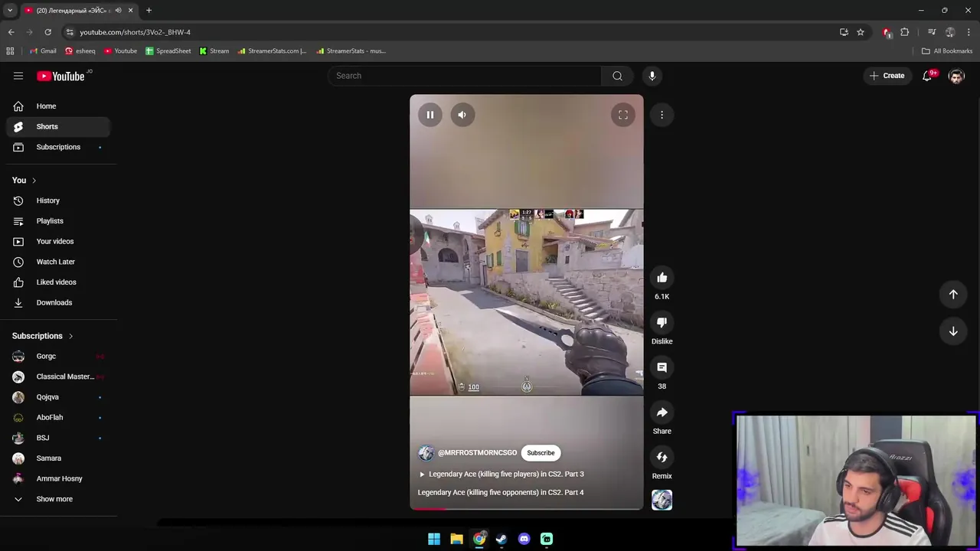The height and width of the screenshot is (551, 980).
Task: Click the YouTube logo
Action: 60,76
